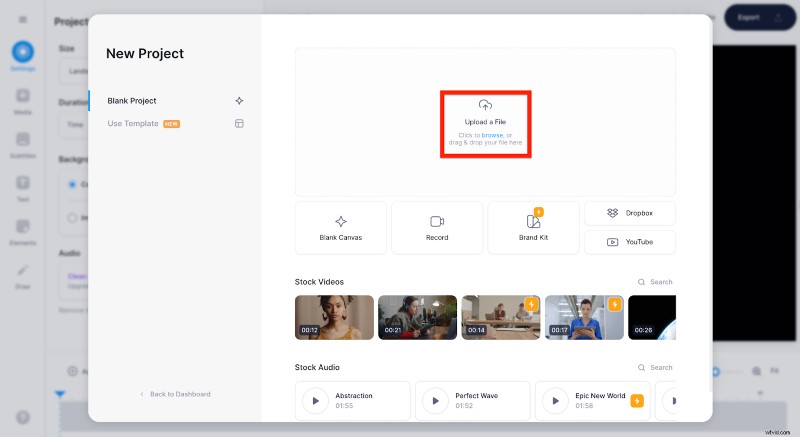Click premium badge on Epic New World
The image size is (800, 437).
pyautogui.click(x=637, y=401)
